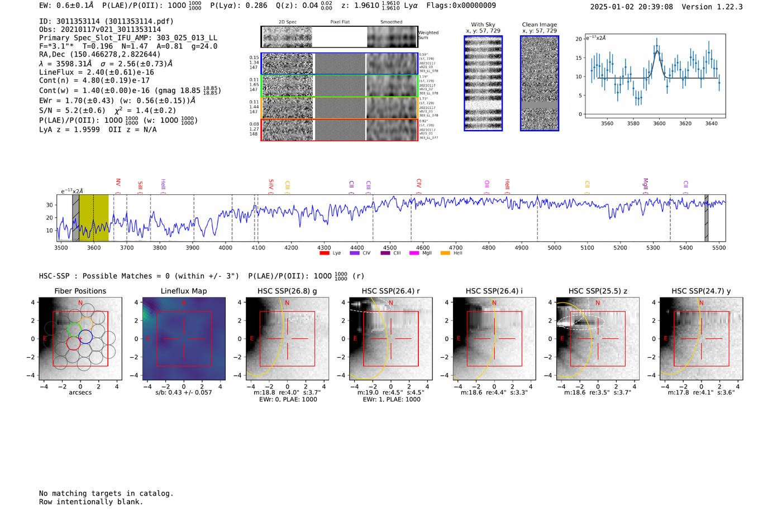Click the 's/b: 0.43 +/- 0.057' label

184,392
